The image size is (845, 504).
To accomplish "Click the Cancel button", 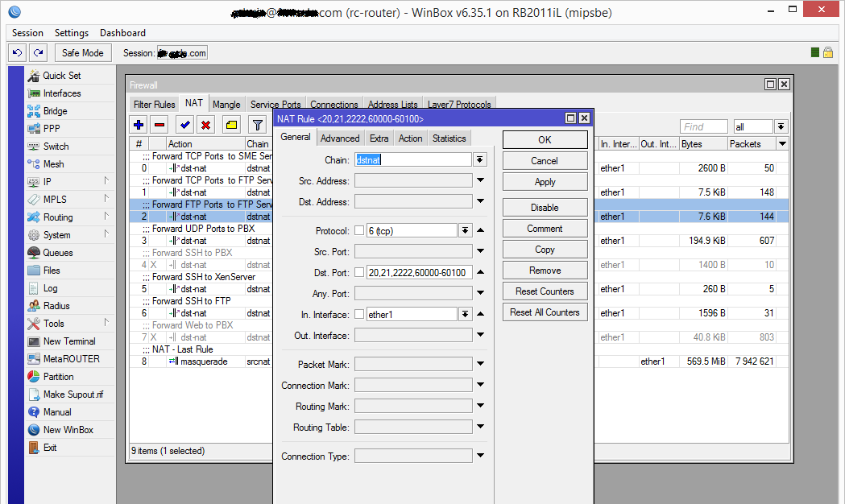I will 545,161.
